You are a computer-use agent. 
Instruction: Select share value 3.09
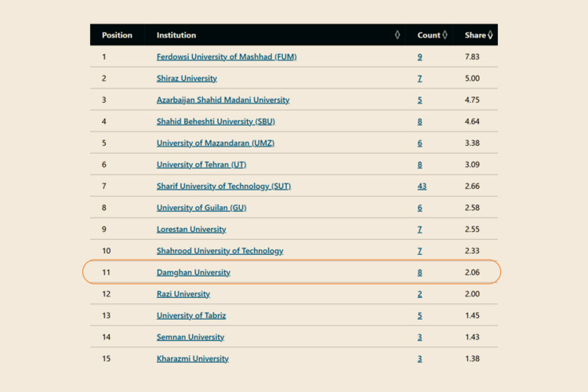pos(472,165)
